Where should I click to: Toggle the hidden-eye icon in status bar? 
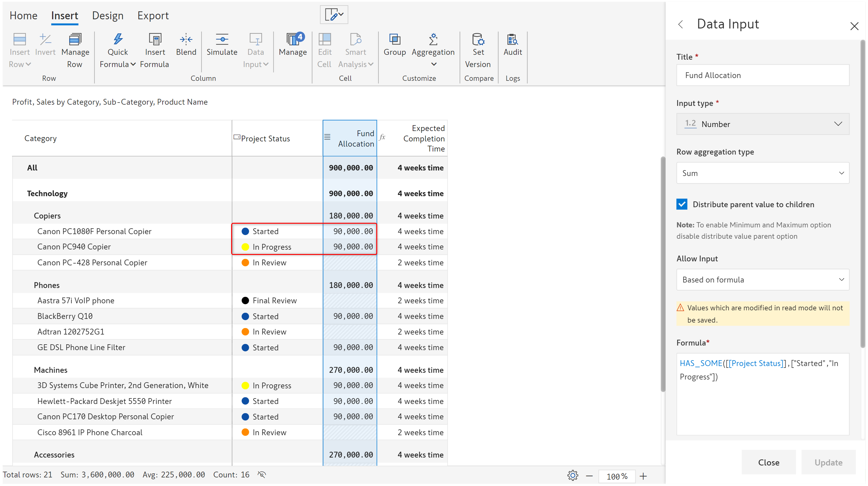(x=262, y=475)
